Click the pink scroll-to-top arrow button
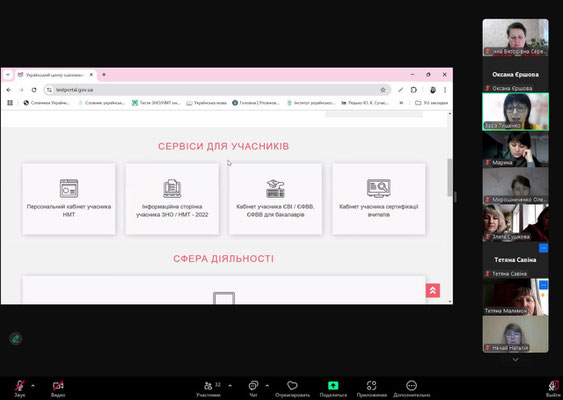 point(433,290)
